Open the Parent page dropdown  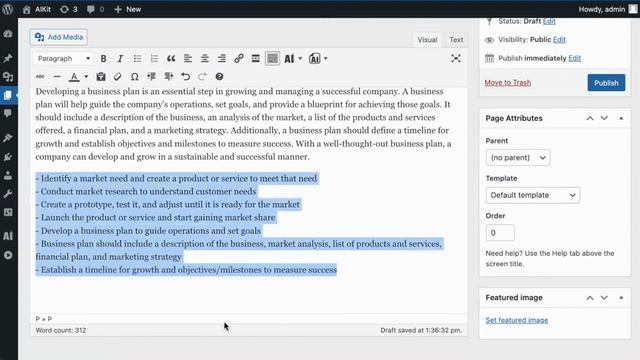point(518,158)
